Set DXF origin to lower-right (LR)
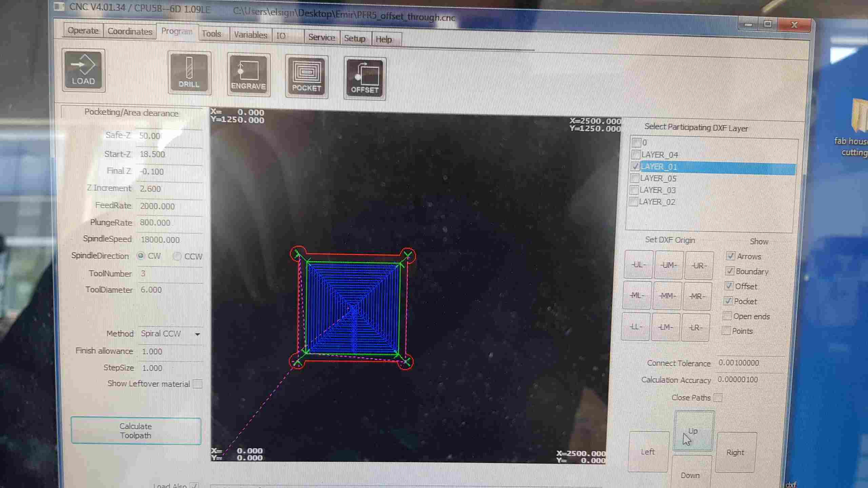Image resolution: width=868 pixels, height=488 pixels. click(695, 327)
